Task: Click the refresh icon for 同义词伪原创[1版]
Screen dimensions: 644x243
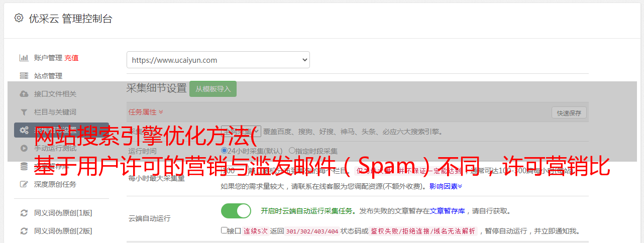Action: click(x=24, y=213)
